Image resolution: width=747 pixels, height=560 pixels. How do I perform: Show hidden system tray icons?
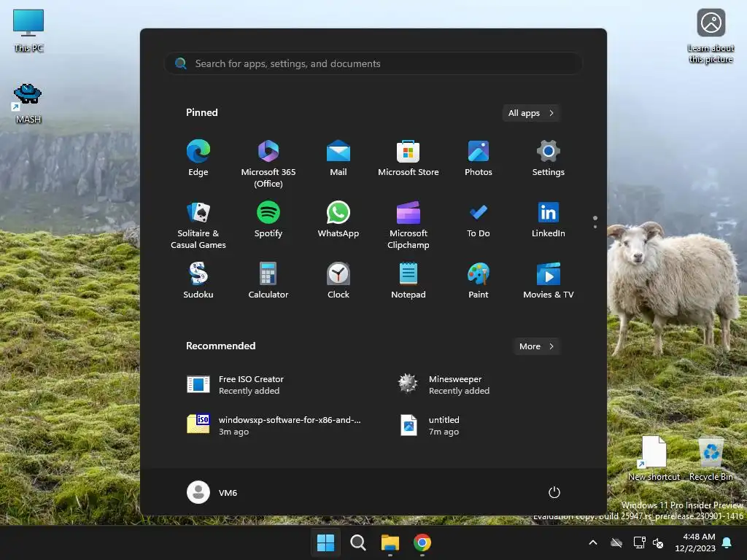click(x=593, y=542)
